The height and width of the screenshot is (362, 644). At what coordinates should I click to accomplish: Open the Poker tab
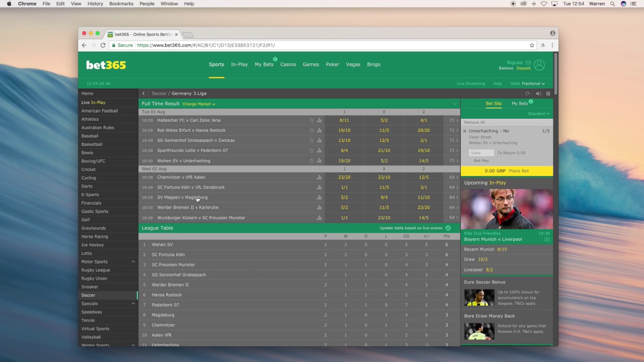333,64
